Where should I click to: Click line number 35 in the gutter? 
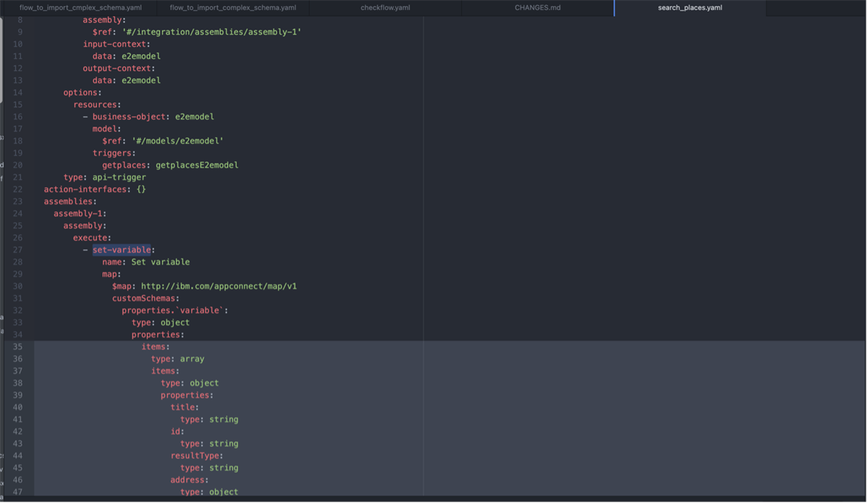point(17,346)
